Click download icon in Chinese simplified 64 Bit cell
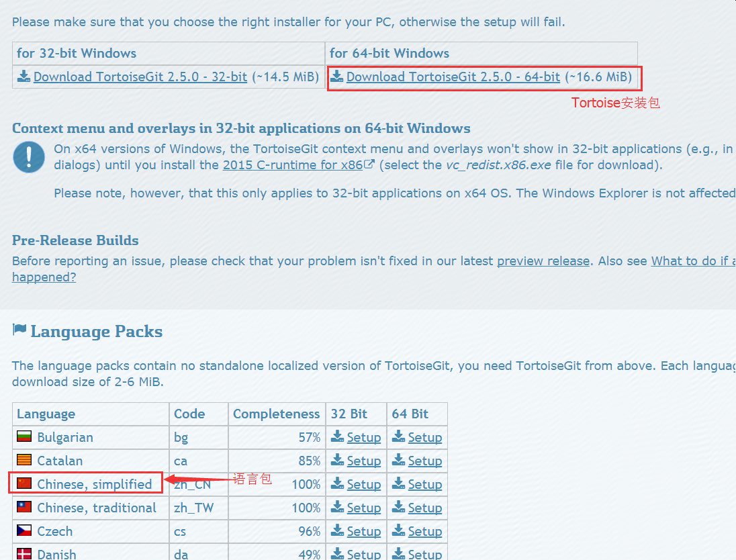Image resolution: width=736 pixels, height=560 pixels. pos(398,483)
